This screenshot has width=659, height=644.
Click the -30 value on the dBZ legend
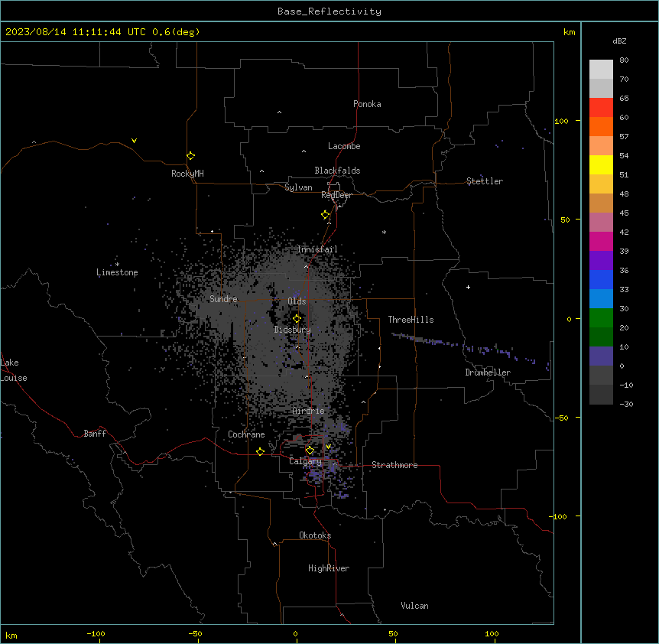pos(626,404)
